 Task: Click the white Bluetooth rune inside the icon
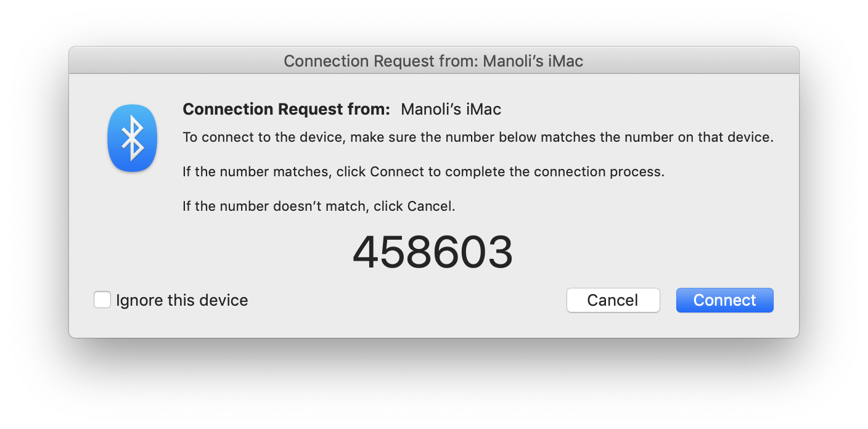point(132,138)
